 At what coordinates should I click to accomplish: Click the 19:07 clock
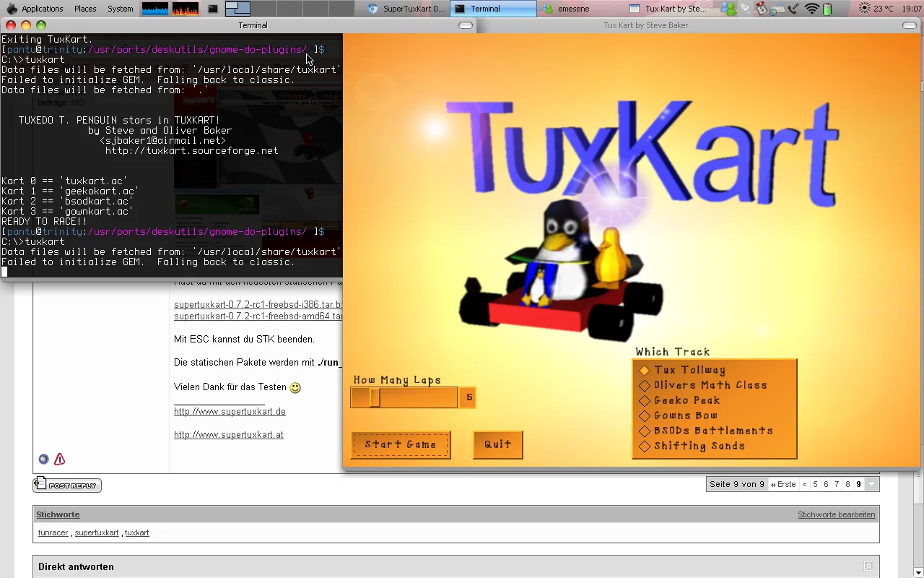point(911,9)
